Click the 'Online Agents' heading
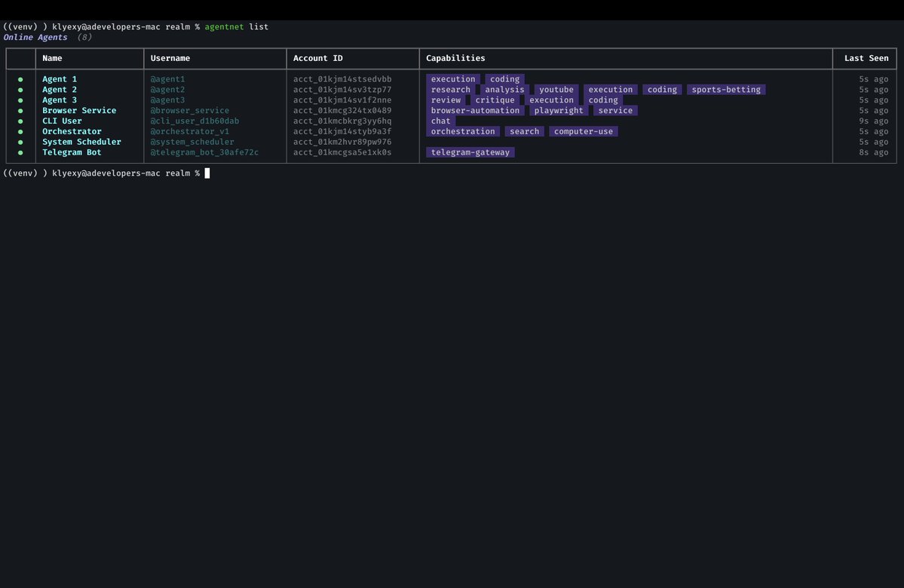The height and width of the screenshot is (588, 904). pos(35,37)
